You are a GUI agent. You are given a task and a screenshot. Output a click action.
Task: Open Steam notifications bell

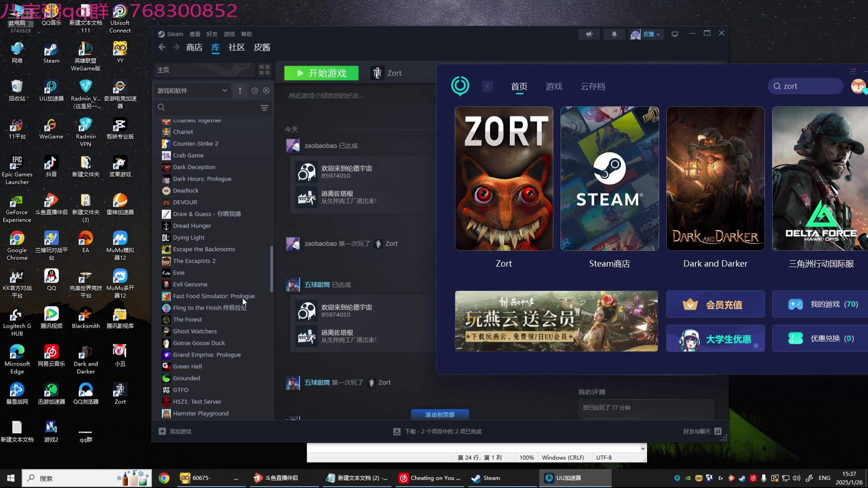tap(614, 34)
